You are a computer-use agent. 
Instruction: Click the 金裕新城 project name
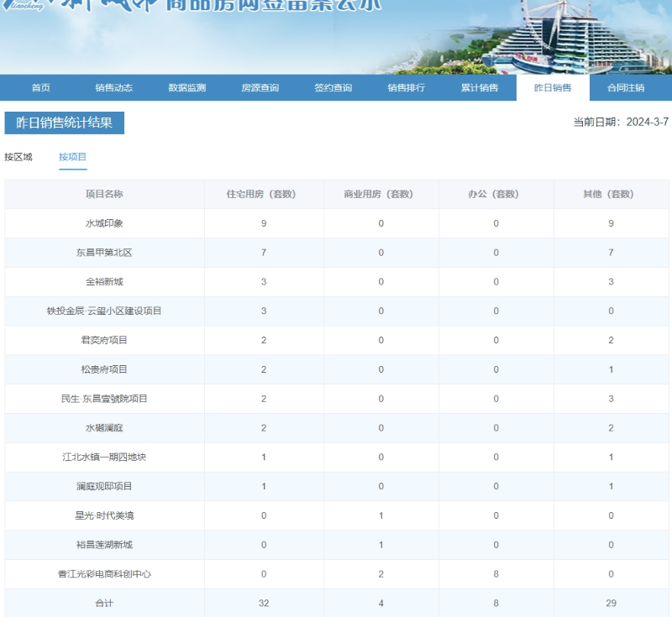click(104, 282)
